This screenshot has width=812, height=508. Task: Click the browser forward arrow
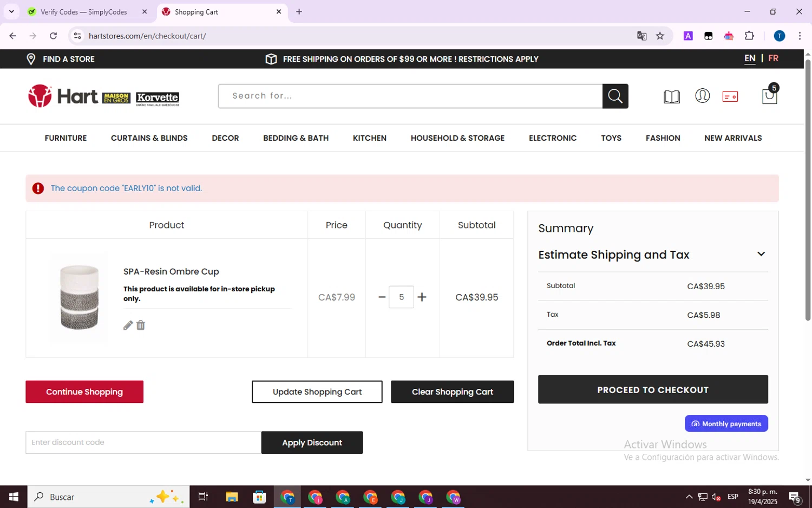33,36
